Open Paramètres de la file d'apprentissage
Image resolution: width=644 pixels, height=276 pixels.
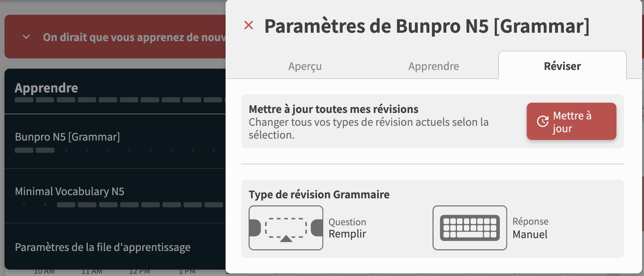click(103, 247)
